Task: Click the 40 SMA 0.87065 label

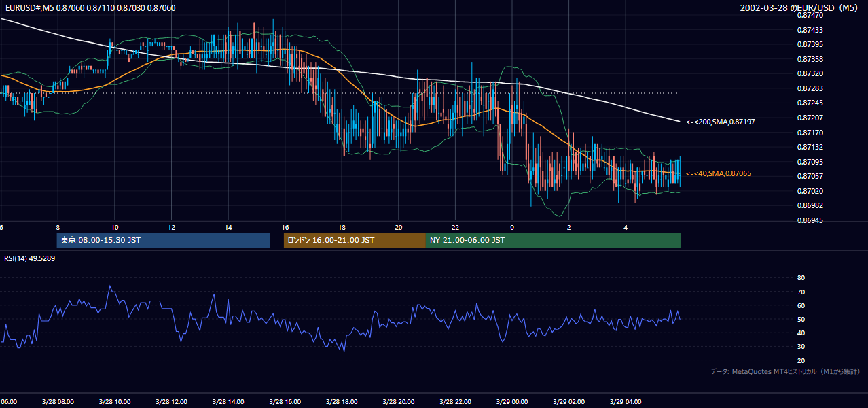Action: (719, 174)
